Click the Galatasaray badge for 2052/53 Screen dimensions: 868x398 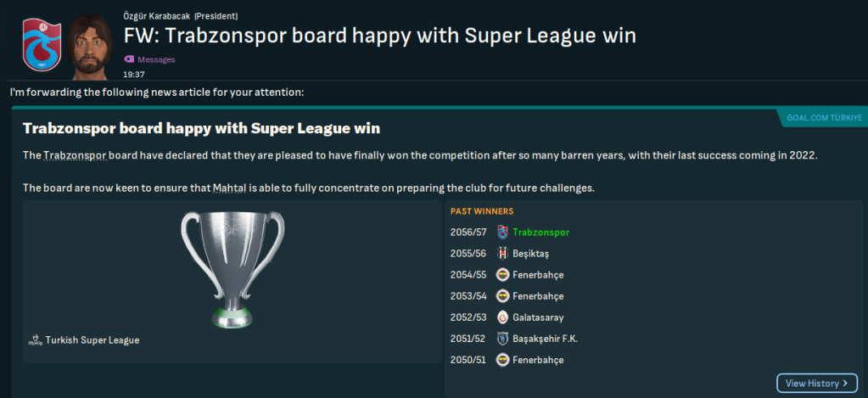[502, 317]
